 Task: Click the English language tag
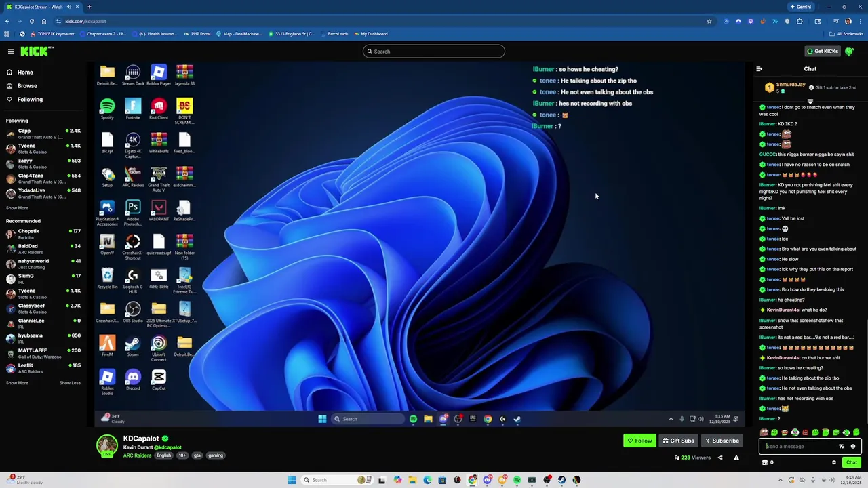(163, 455)
